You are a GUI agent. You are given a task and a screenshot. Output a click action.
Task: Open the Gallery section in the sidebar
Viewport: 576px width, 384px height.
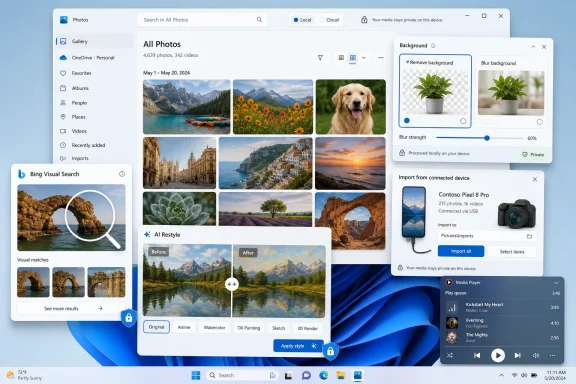pyautogui.click(x=95, y=42)
